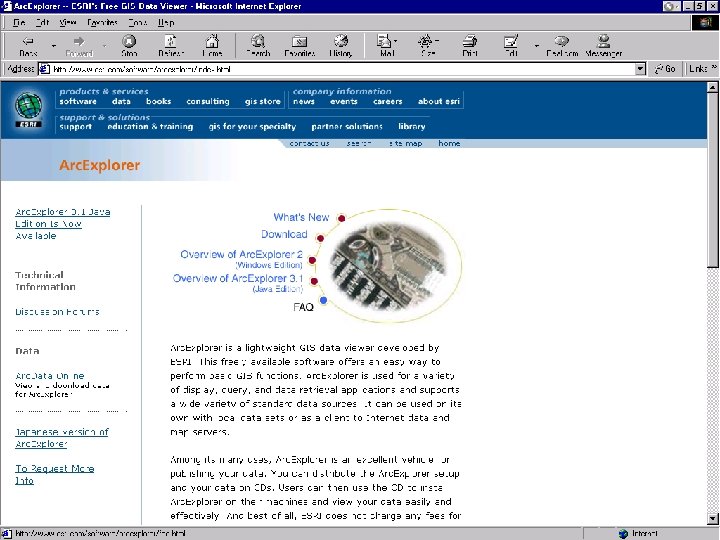The width and height of the screenshot is (720, 540).
Task: Click the Internet zone globe in status bar
Action: (623, 533)
